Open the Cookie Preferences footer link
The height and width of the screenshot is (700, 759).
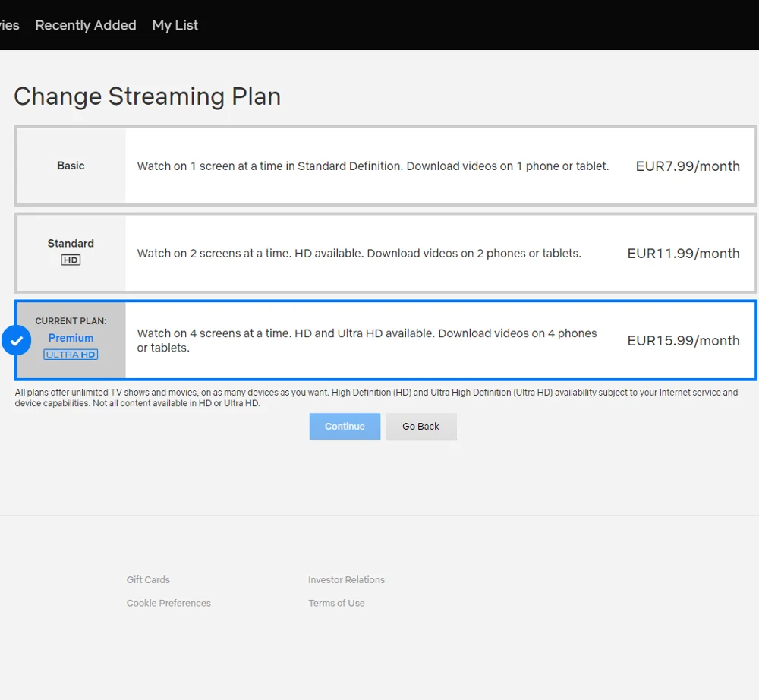point(168,603)
